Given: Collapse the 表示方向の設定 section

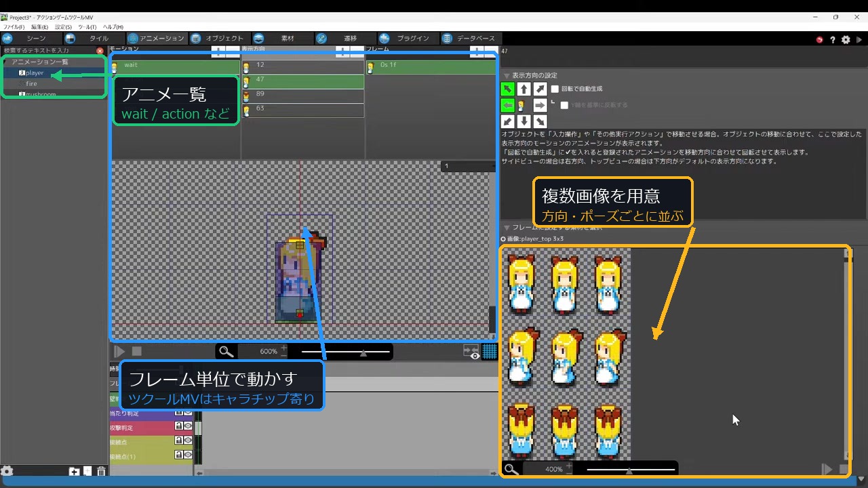Looking at the screenshot, I should tap(507, 75).
